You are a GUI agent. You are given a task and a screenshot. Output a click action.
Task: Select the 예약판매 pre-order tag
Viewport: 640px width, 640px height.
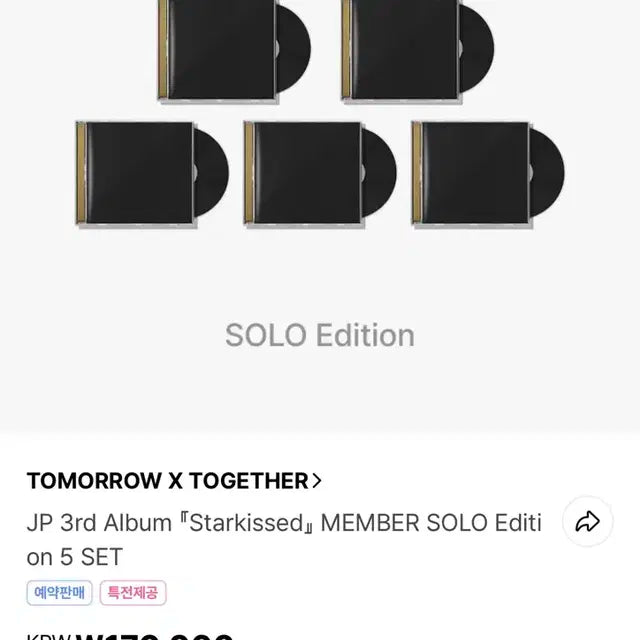click(x=59, y=593)
